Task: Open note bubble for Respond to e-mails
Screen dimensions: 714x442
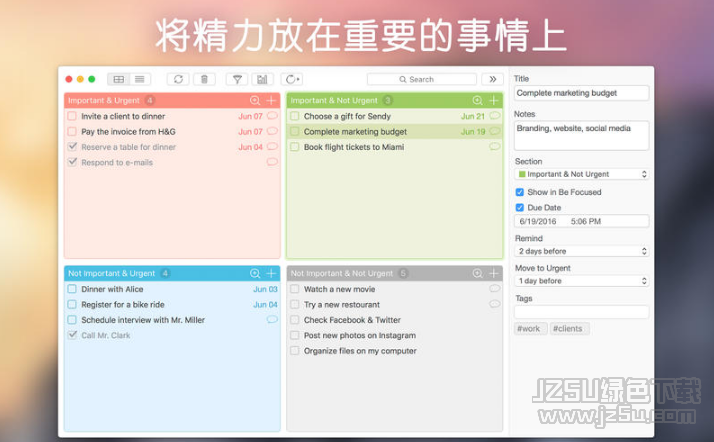Action: [x=272, y=162]
